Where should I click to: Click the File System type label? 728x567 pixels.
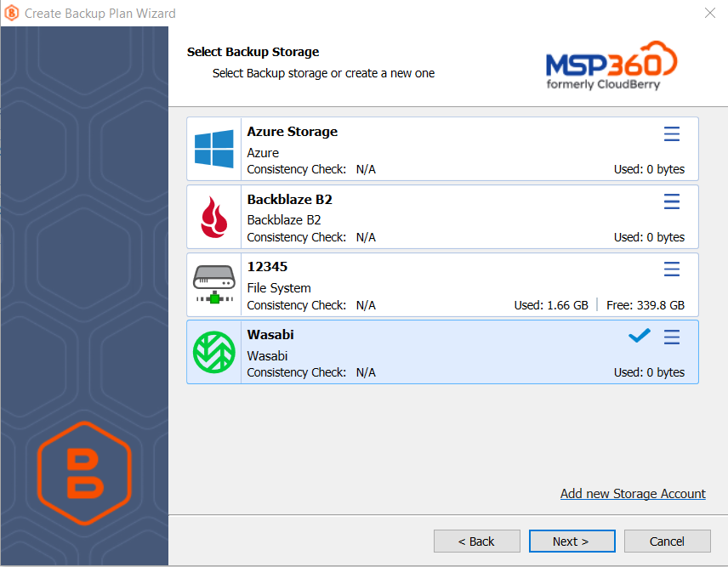pyautogui.click(x=279, y=288)
